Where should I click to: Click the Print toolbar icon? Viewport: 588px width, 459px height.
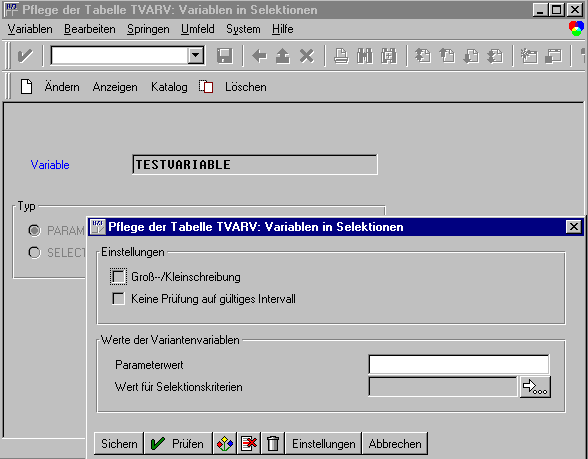pyautogui.click(x=341, y=56)
